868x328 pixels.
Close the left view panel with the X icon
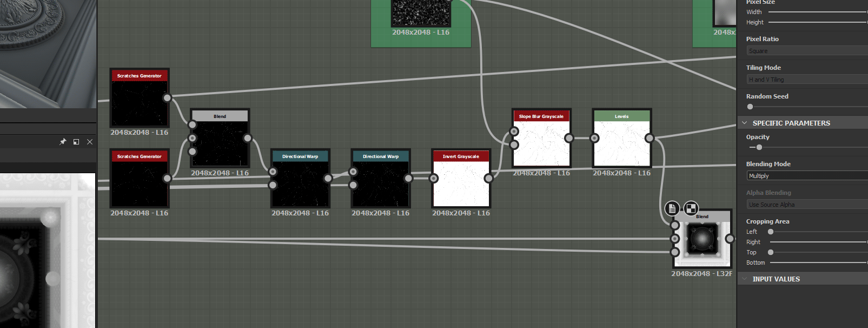coord(90,142)
